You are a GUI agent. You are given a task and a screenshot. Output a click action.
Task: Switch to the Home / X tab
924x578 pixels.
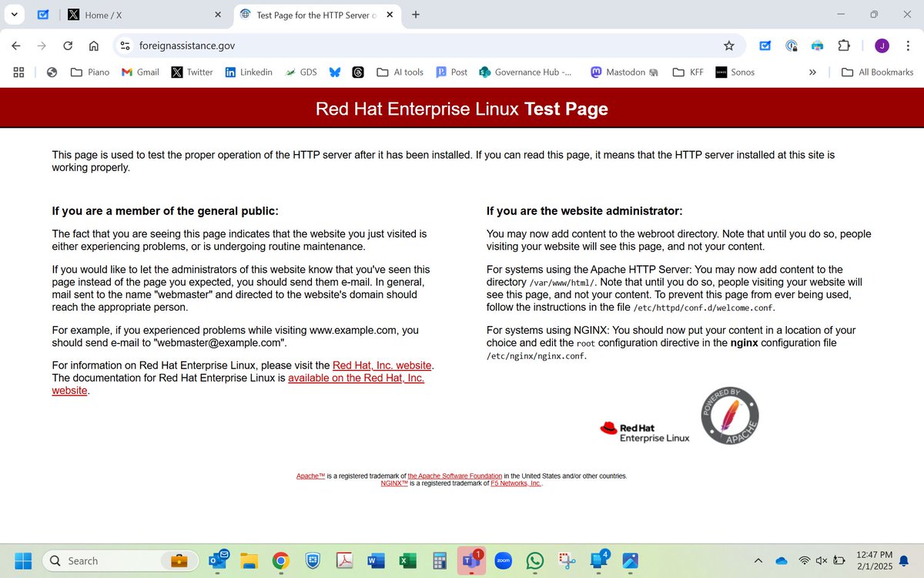(143, 14)
